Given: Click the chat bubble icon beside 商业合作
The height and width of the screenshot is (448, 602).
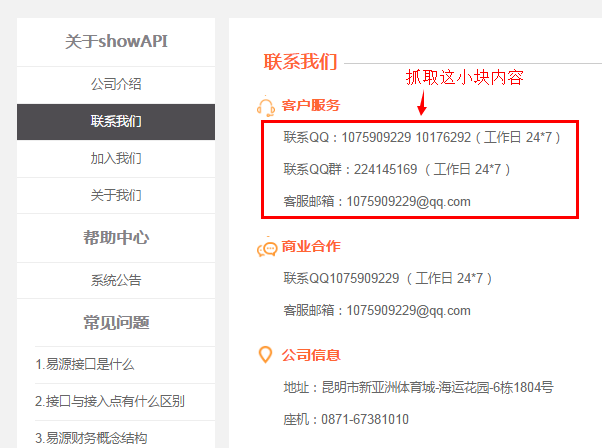Looking at the screenshot, I should tap(267, 248).
